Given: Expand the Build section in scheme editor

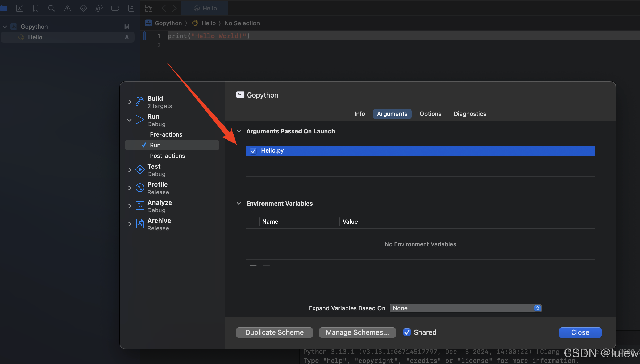Looking at the screenshot, I should pos(130,102).
